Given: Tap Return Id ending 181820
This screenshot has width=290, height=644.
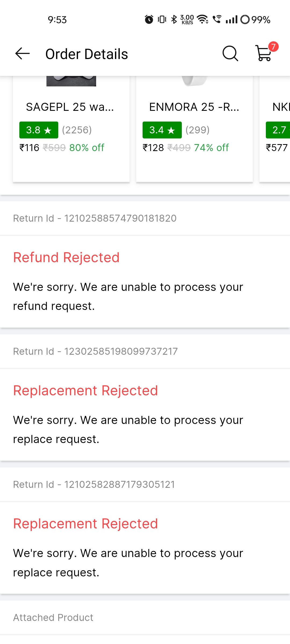Looking at the screenshot, I should tap(95, 218).
